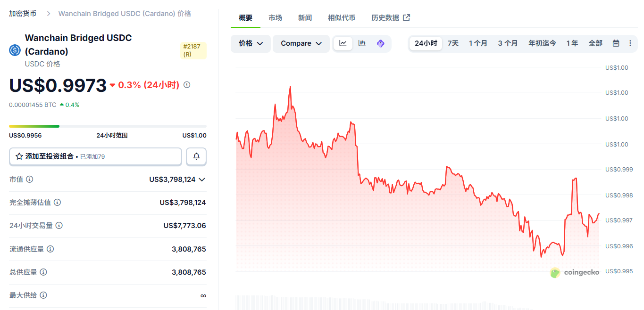Open the price alert bell icon
This screenshot has width=644, height=310.
pos(196,156)
